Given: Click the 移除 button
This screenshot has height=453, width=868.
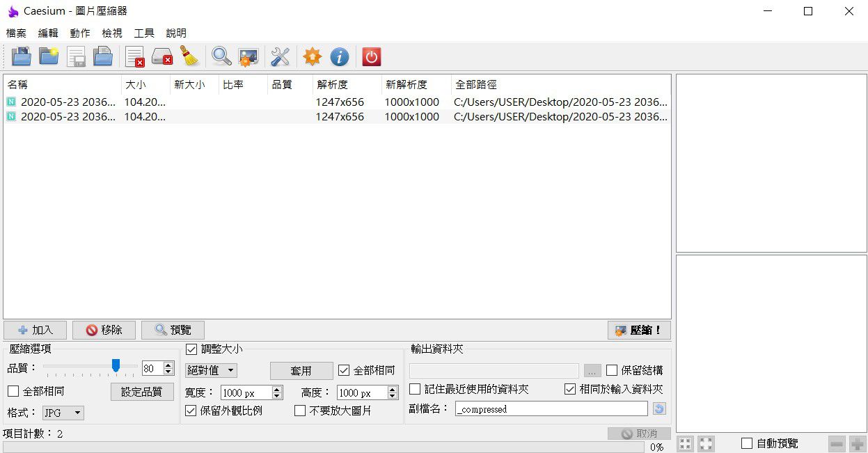Looking at the screenshot, I should click(104, 330).
